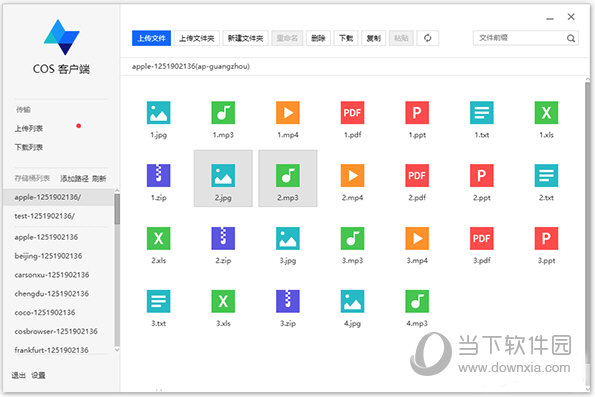The width and height of the screenshot is (595, 397).
Task: Click the 下载 download button
Action: (346, 38)
